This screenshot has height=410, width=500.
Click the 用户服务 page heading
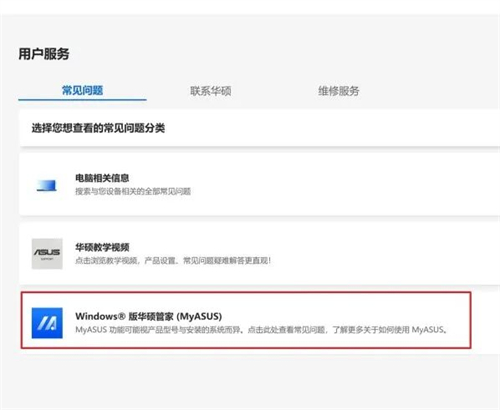[44, 54]
